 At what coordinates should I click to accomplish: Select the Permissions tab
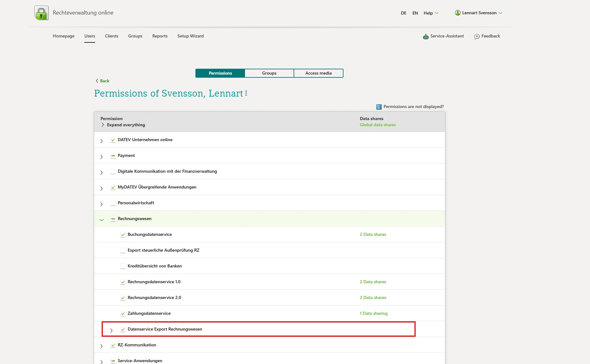220,73
